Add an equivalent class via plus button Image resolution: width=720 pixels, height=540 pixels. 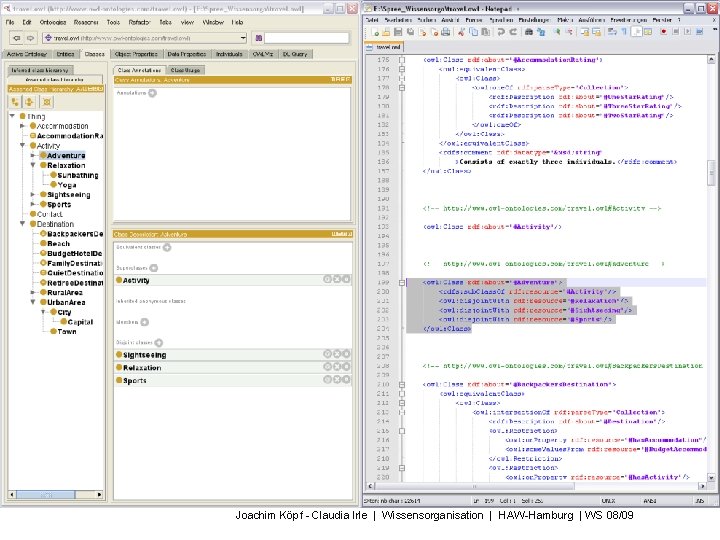pos(167,248)
